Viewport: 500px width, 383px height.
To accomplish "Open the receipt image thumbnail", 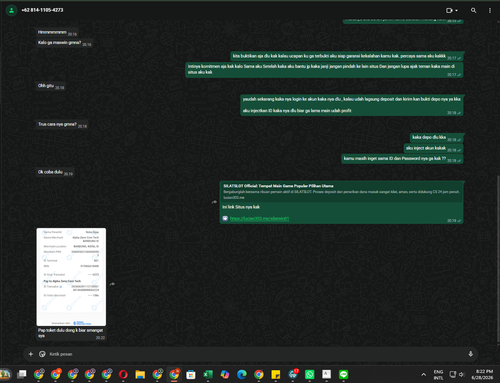I will tap(71, 277).
